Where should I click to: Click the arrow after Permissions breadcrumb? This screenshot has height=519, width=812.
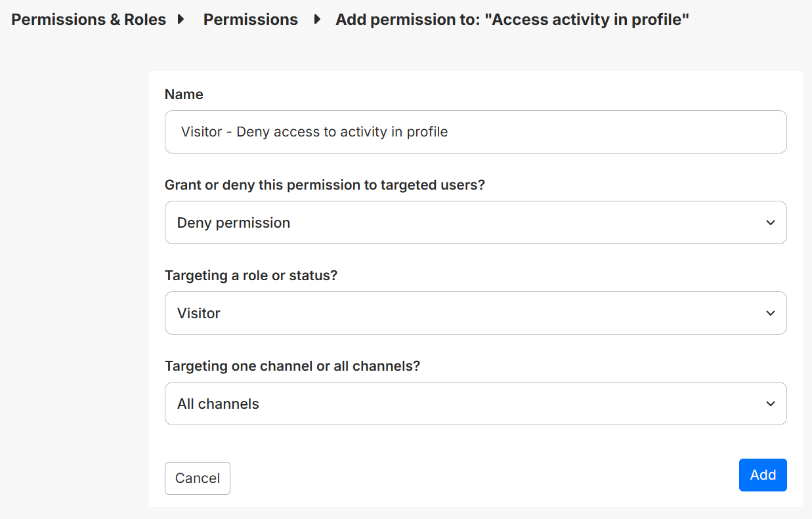318,20
